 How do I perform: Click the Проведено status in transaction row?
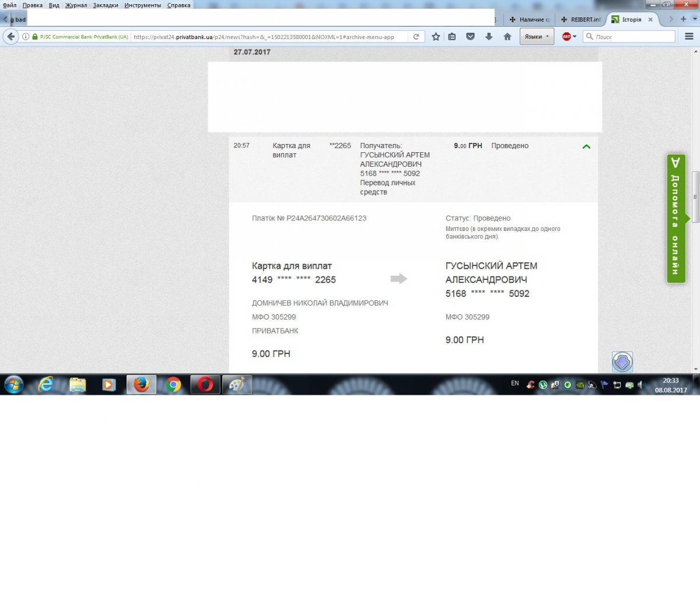coord(510,146)
